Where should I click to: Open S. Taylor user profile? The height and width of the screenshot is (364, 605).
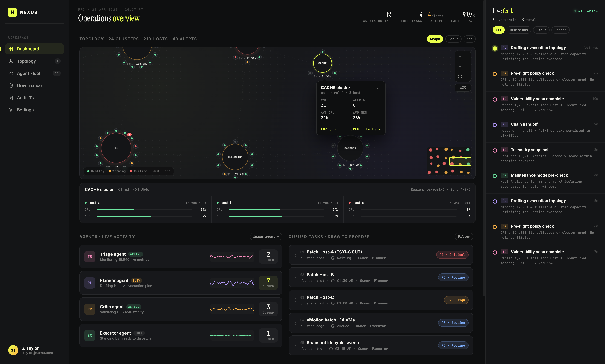[34, 350]
